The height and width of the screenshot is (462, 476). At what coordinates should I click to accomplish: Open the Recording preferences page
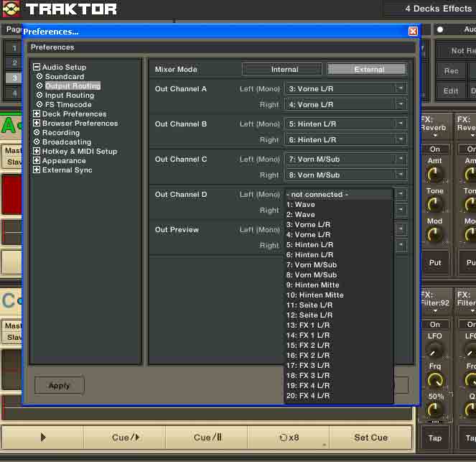tap(61, 133)
